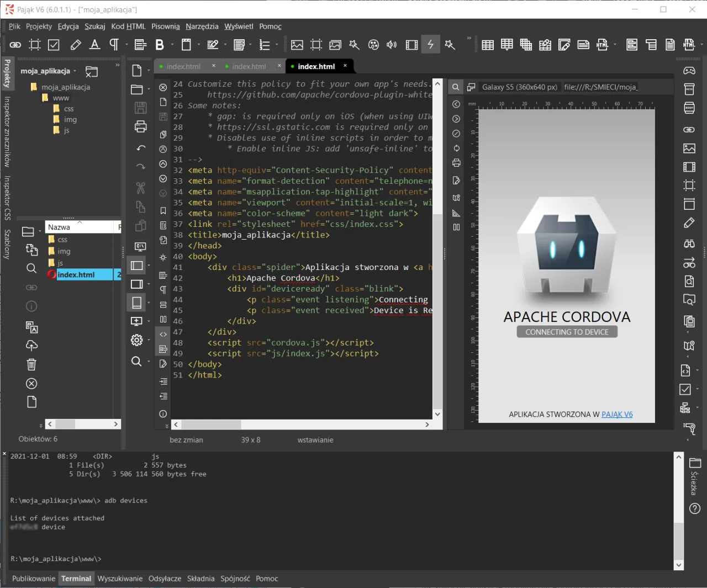Select the css folder in project tree
Screen dimensions: 707x588
[68, 109]
